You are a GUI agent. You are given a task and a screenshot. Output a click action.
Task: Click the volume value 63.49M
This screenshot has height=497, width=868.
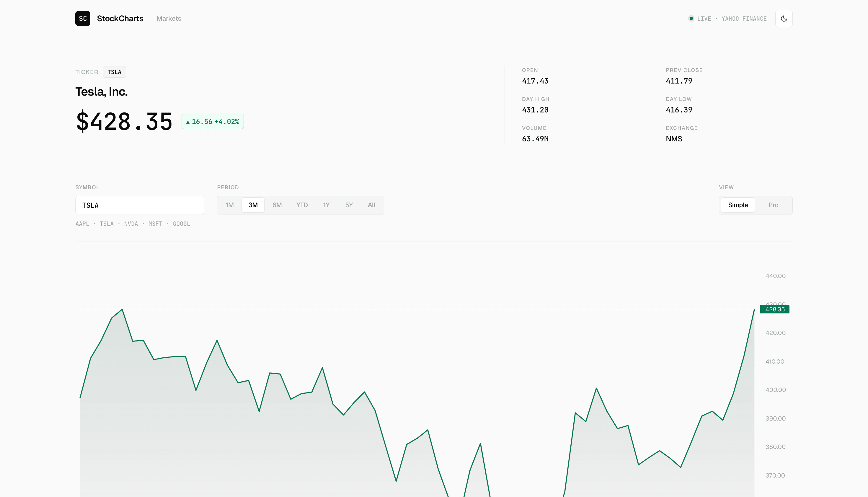(x=535, y=139)
